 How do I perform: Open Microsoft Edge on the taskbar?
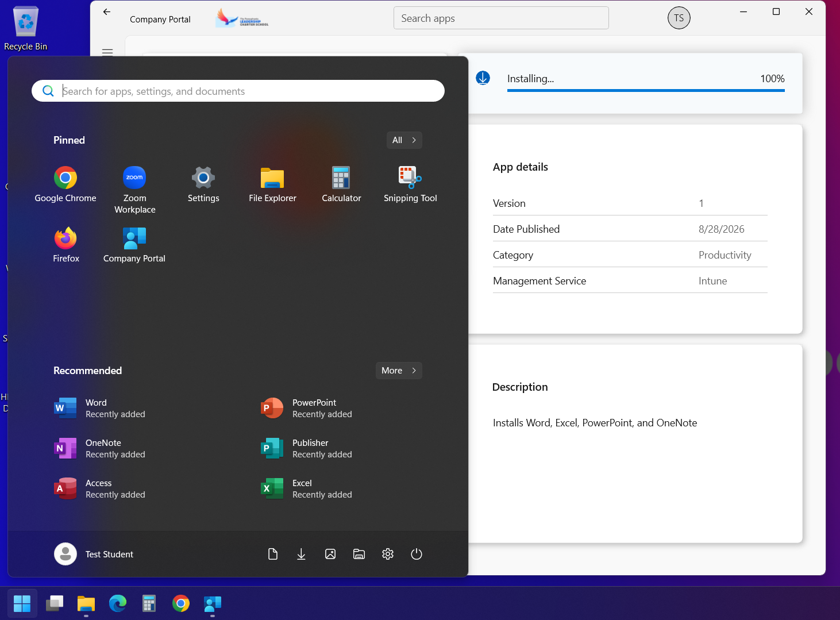pyautogui.click(x=118, y=603)
